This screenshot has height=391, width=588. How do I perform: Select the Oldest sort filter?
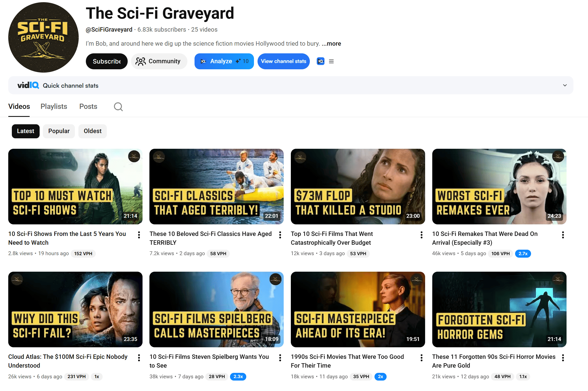tap(93, 131)
